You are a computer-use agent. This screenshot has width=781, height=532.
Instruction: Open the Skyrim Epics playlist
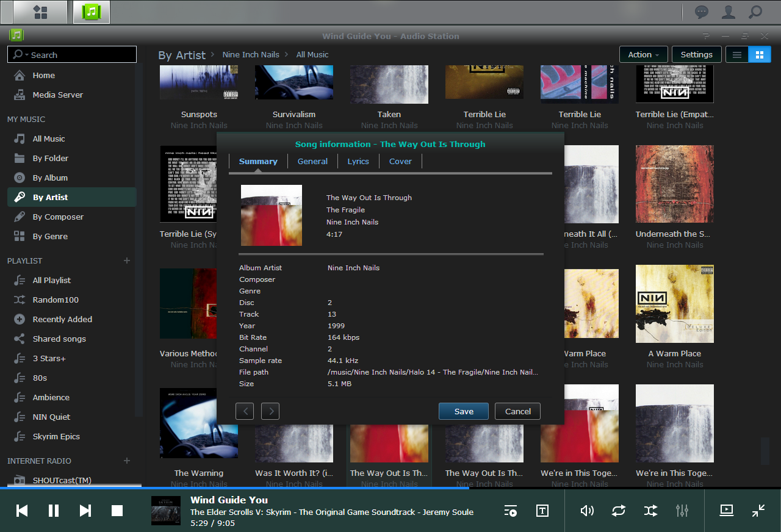pos(71,436)
